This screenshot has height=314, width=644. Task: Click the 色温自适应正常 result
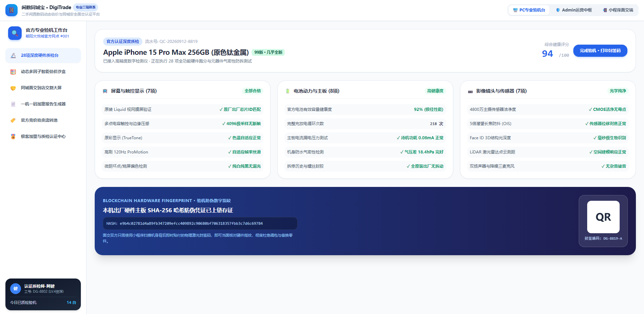(x=245, y=138)
